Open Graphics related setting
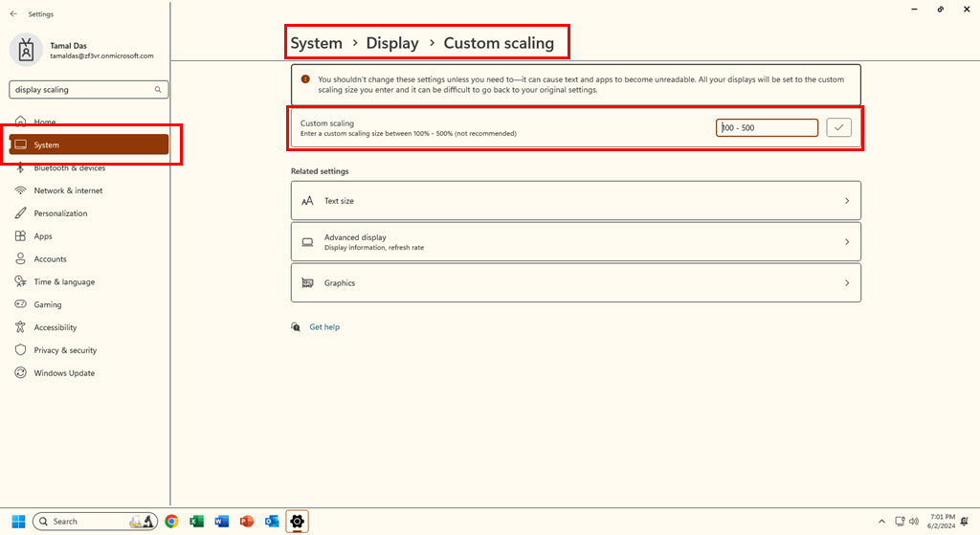Viewport: 980px width, 535px height. [575, 283]
